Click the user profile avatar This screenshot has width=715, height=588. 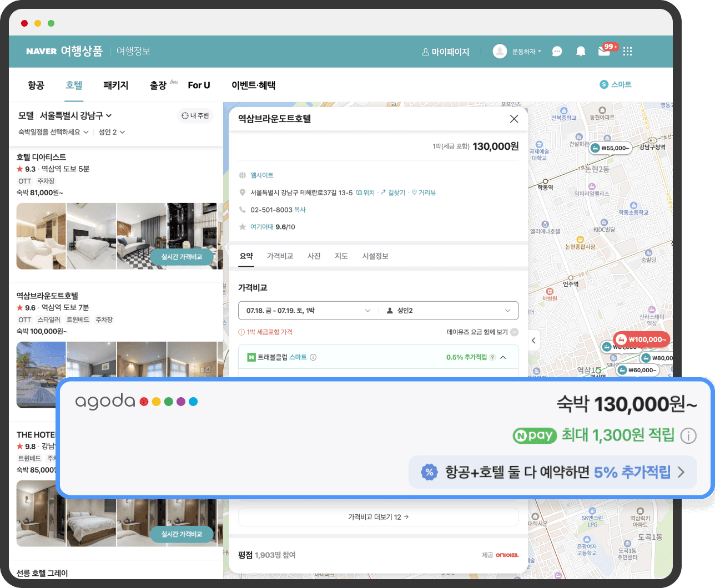coord(500,52)
